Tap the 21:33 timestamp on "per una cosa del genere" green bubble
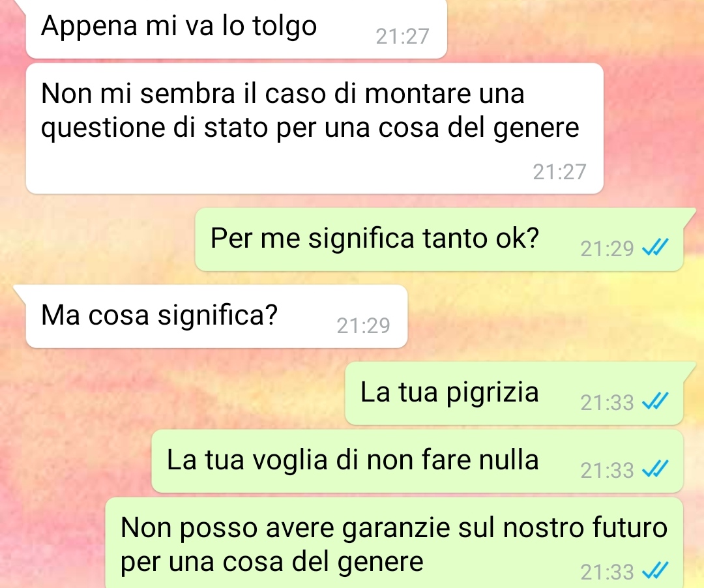 (x=607, y=572)
